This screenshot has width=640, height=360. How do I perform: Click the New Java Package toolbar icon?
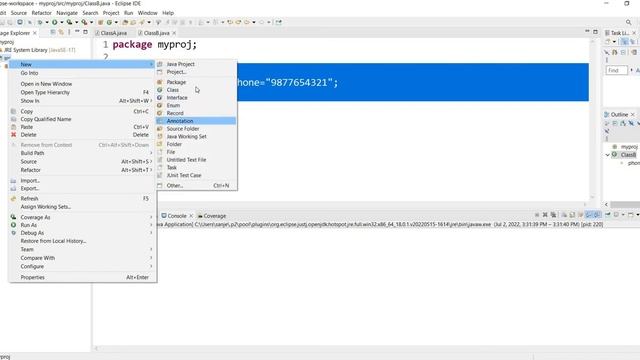coord(100,22)
